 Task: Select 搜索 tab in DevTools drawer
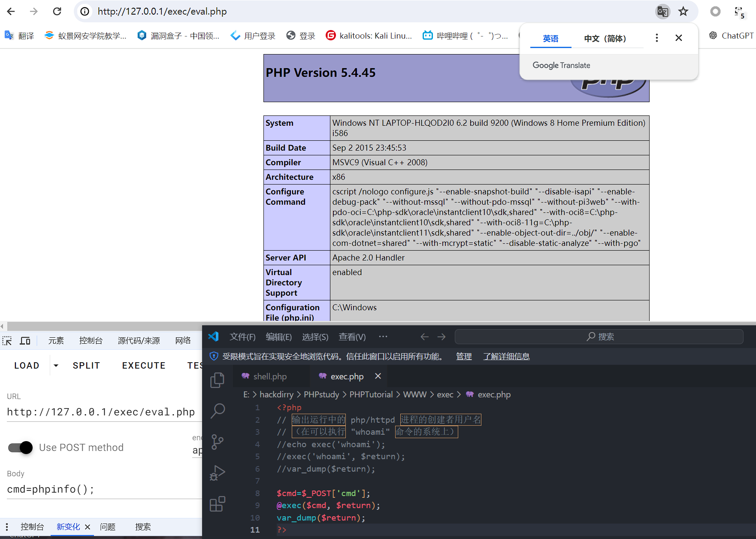(x=143, y=527)
